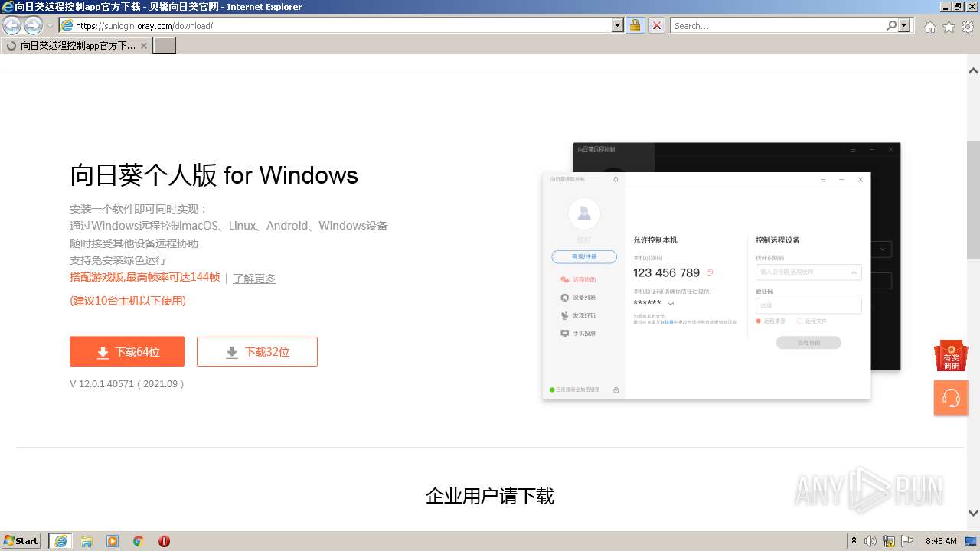
Task: Select the 远程文件 radio option
Action: click(812, 321)
